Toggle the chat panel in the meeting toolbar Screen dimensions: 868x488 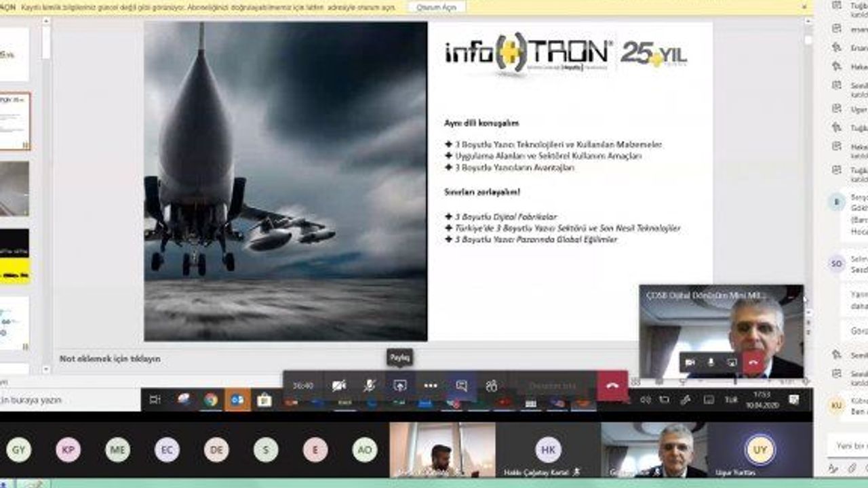(x=461, y=386)
